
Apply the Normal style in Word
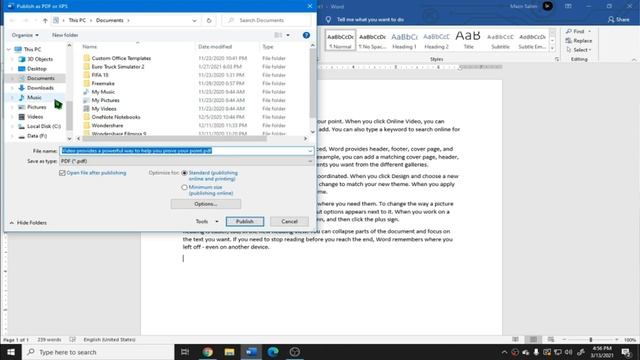click(x=340, y=40)
